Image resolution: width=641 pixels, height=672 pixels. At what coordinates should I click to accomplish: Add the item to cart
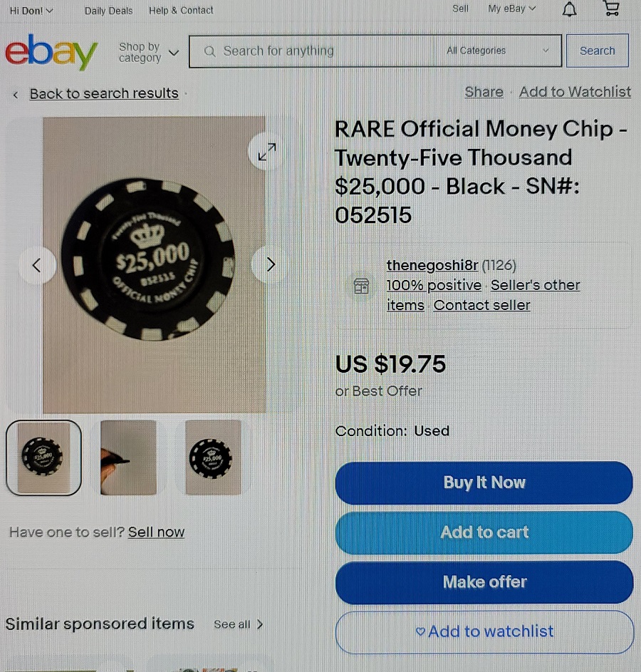[484, 532]
